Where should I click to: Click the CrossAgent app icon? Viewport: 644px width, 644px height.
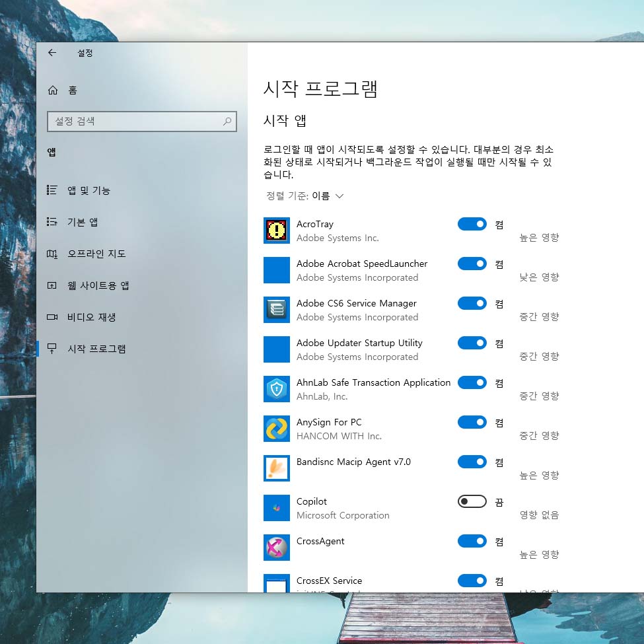click(x=276, y=548)
